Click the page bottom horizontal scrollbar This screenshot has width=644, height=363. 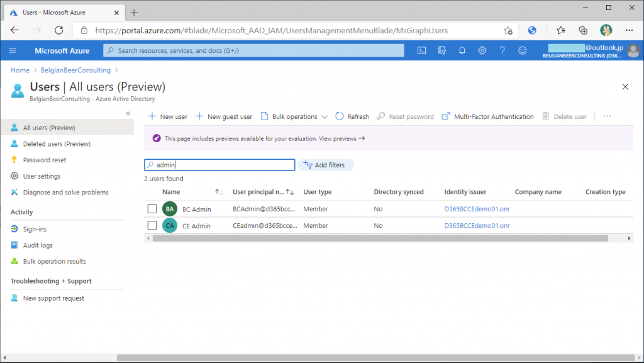coord(375,357)
